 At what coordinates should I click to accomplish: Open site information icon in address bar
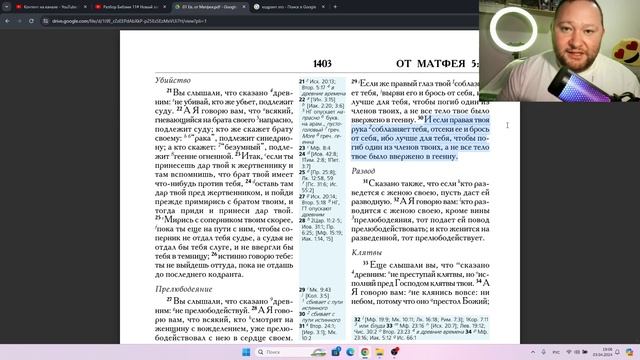point(46,21)
